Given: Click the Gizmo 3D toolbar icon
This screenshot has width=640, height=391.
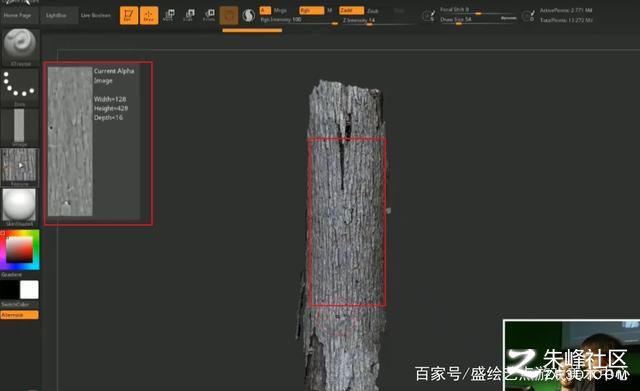Looking at the screenshot, I should (x=229, y=16).
